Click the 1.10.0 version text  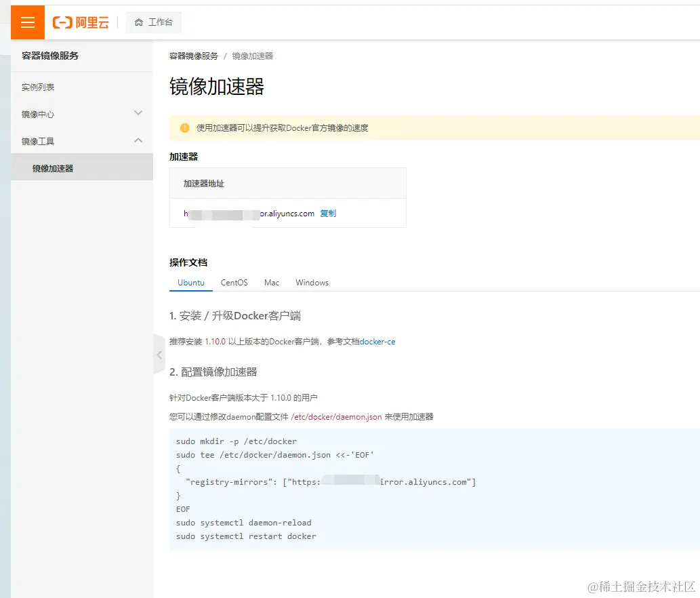click(x=215, y=342)
